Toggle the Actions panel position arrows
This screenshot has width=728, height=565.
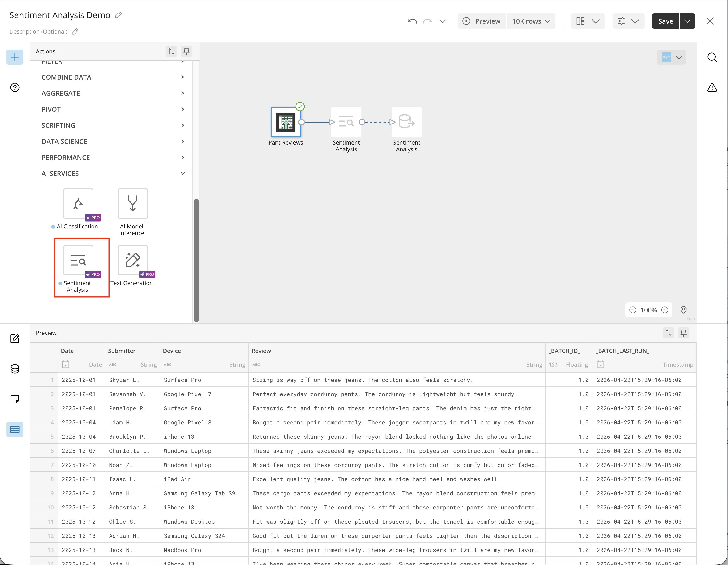[171, 51]
